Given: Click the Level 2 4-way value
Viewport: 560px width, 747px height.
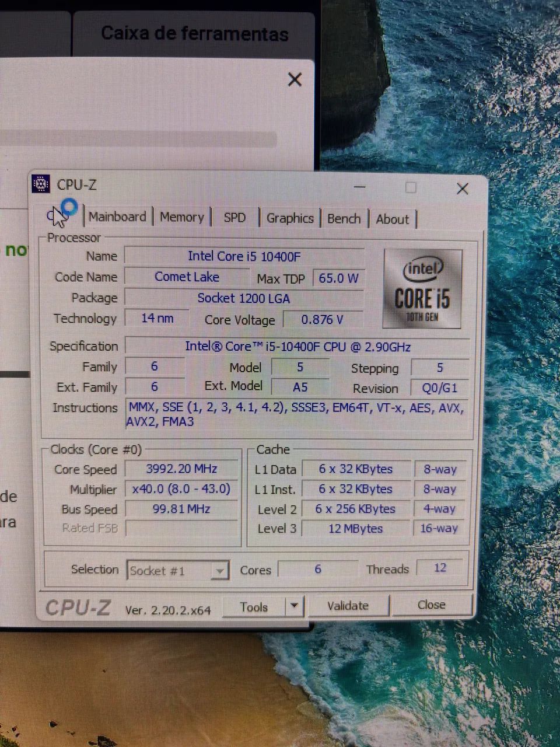Looking at the screenshot, I should [440, 509].
